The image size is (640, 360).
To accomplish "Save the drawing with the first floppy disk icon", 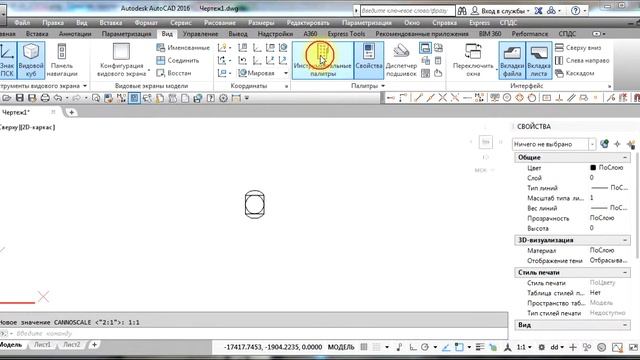I will 20,98.
